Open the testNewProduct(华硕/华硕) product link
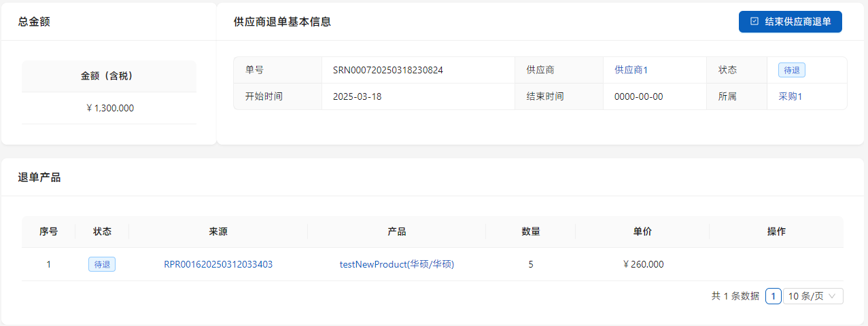868x326 pixels. [x=396, y=264]
